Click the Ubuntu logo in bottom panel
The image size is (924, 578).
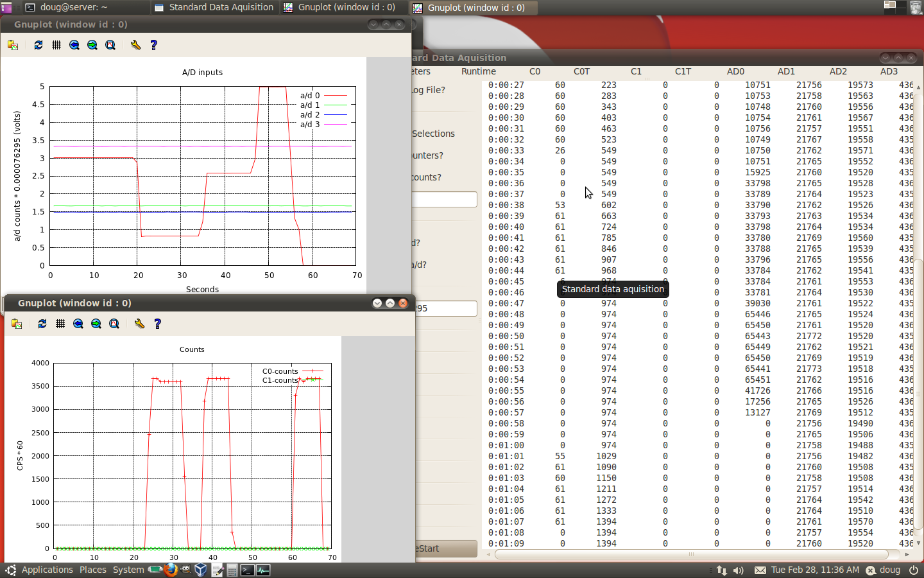coord(10,570)
